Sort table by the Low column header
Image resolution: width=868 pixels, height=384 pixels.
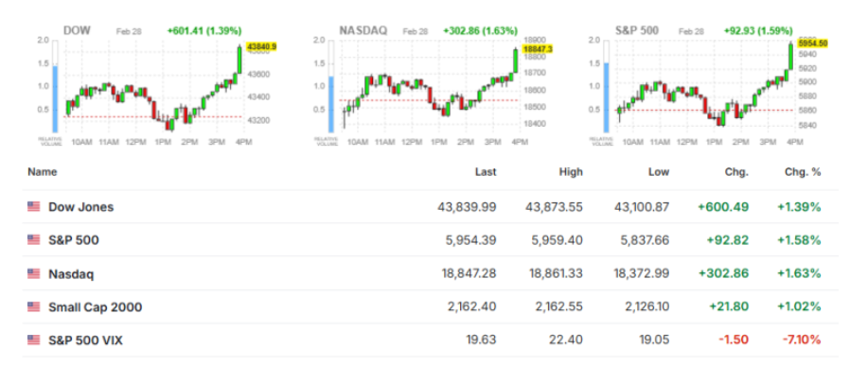pos(659,172)
